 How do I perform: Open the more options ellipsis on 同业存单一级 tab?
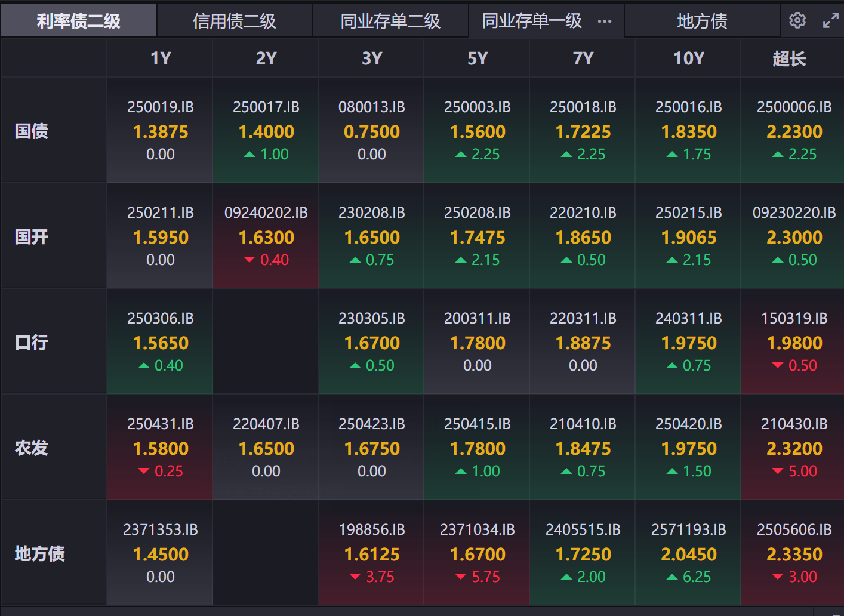(x=605, y=21)
